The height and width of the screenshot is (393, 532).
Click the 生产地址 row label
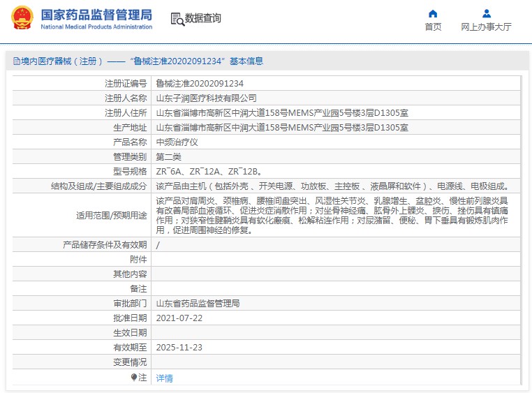tap(130, 128)
